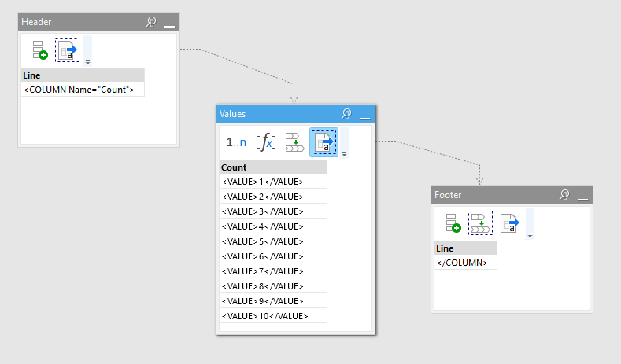Select the fx calculate column action in Values
Screen dimensions: 621x364
[x=266, y=142]
